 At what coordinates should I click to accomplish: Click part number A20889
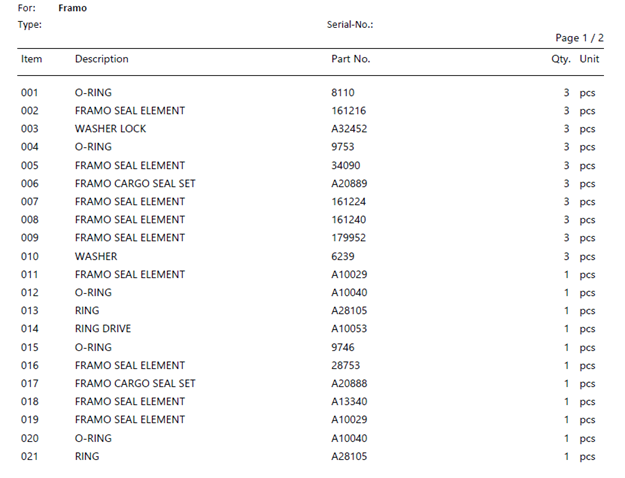(x=348, y=184)
